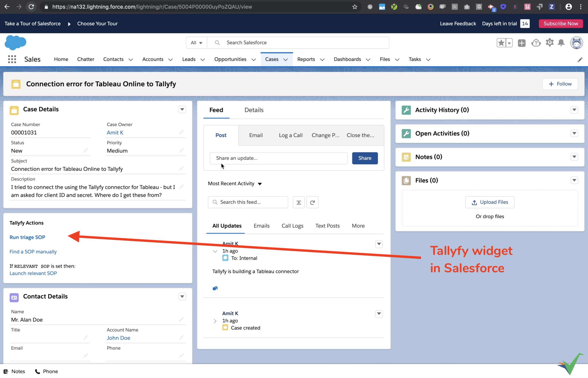The image size is (588, 378).
Task: Click the Run triage SOP link
Action: 27,237
